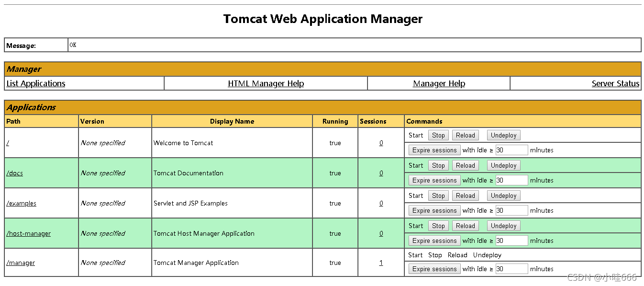Stop the Welcome to Tomcat application
This screenshot has height=286, width=644.
tap(438, 135)
